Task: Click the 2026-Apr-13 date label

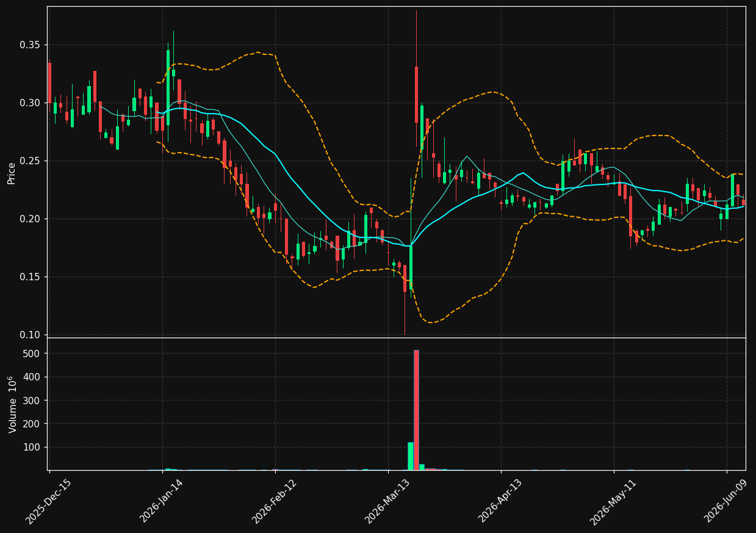Action: pos(500,501)
